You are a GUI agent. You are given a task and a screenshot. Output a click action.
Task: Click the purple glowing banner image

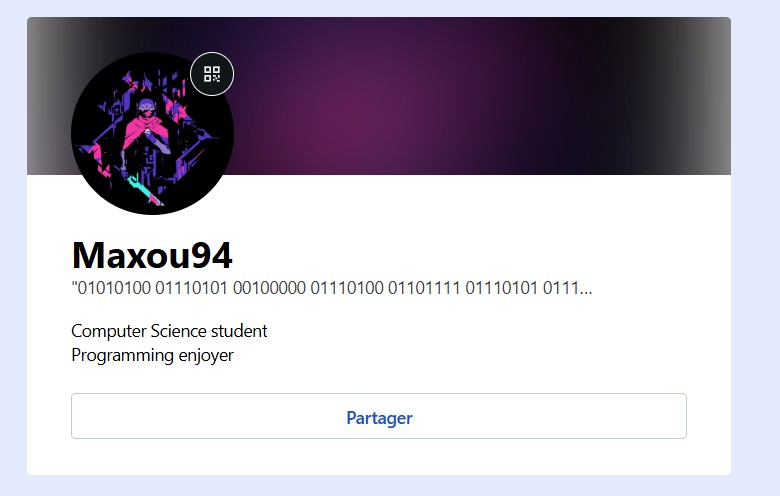click(379, 96)
